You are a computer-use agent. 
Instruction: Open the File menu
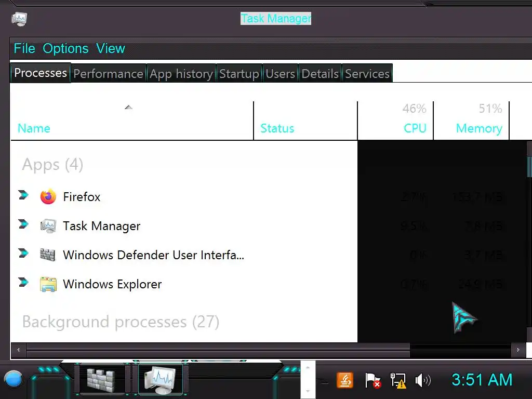[x=24, y=48]
